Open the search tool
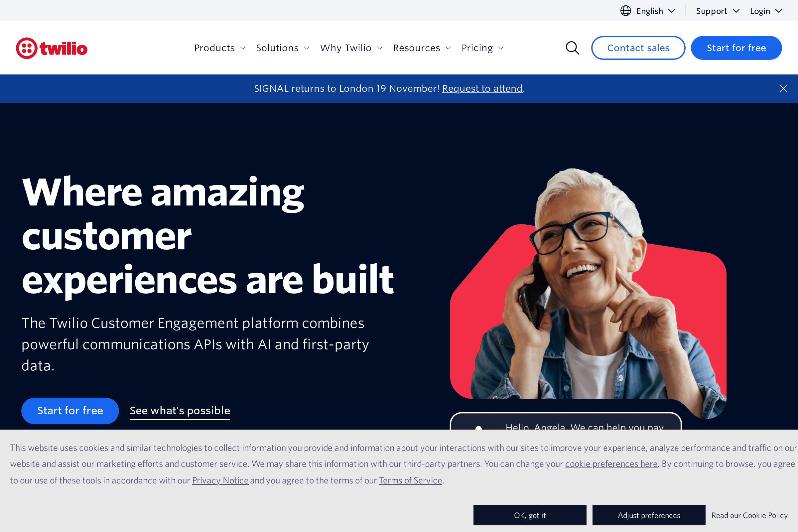The height and width of the screenshot is (532, 798). 572,48
